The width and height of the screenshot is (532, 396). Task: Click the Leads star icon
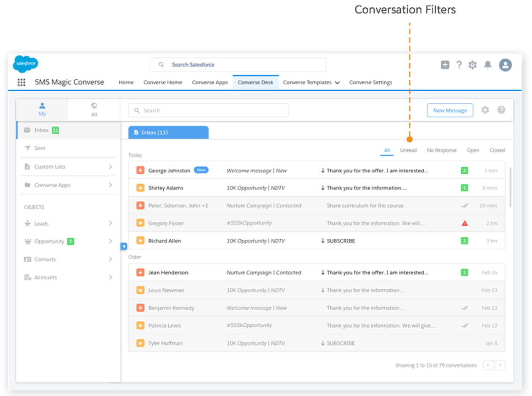tap(28, 223)
